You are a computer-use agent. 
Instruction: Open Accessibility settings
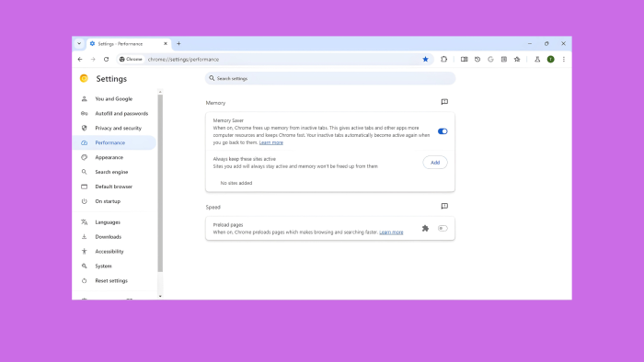114,252
